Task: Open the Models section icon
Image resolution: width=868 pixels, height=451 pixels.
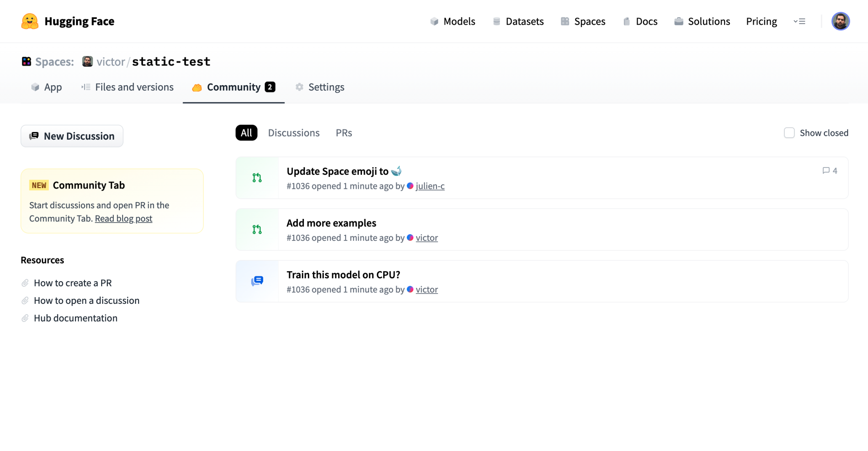Action: coord(434,21)
